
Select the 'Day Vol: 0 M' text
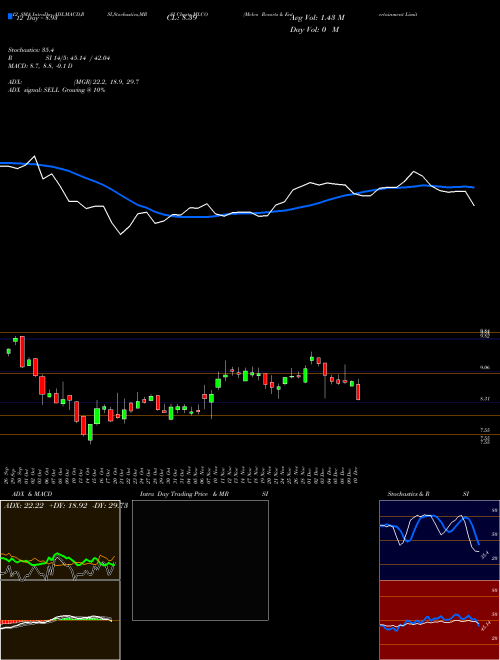click(314, 29)
